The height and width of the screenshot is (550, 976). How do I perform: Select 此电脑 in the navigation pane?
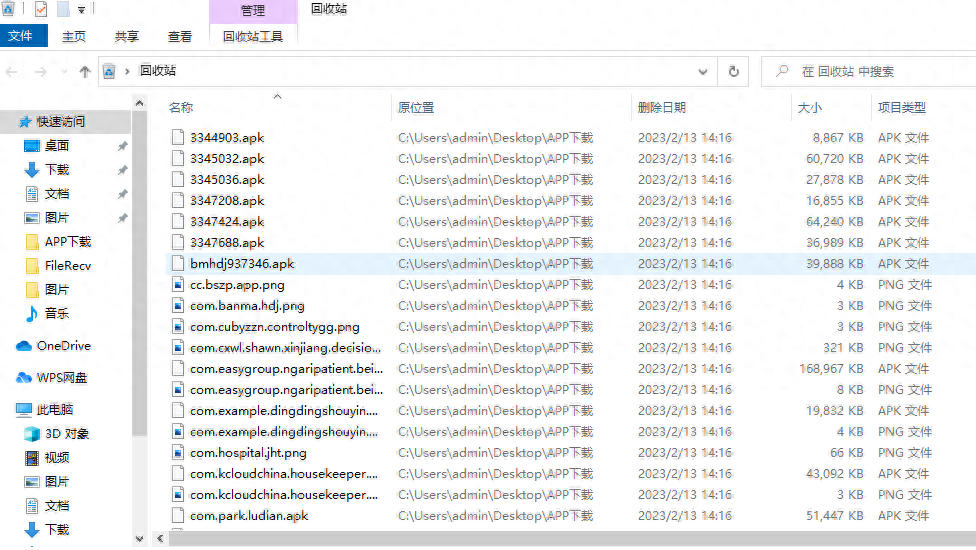pyautogui.click(x=55, y=409)
